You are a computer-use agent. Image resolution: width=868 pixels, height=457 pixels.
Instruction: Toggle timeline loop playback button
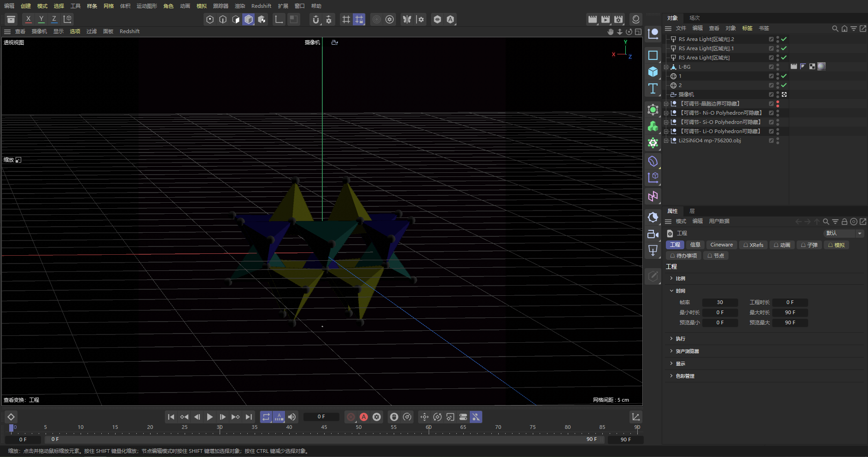pyautogui.click(x=266, y=417)
